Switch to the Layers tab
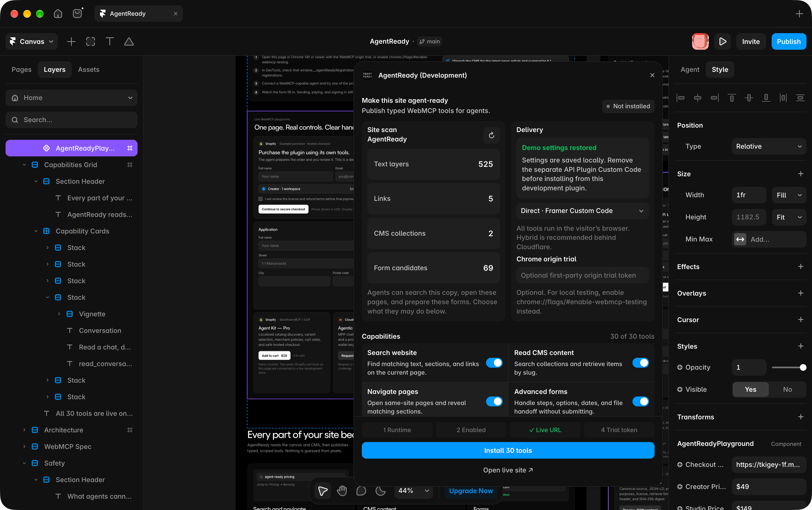This screenshot has width=812, height=510. [55, 70]
